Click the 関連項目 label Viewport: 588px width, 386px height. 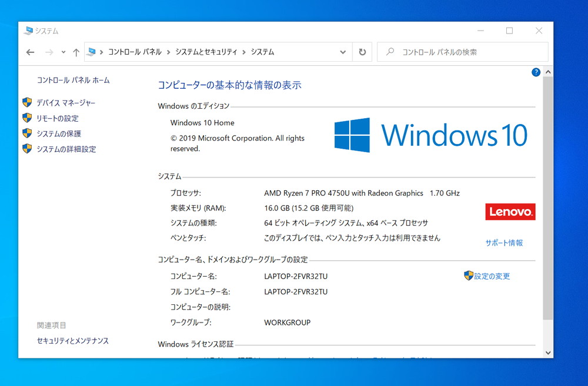pyautogui.click(x=51, y=325)
